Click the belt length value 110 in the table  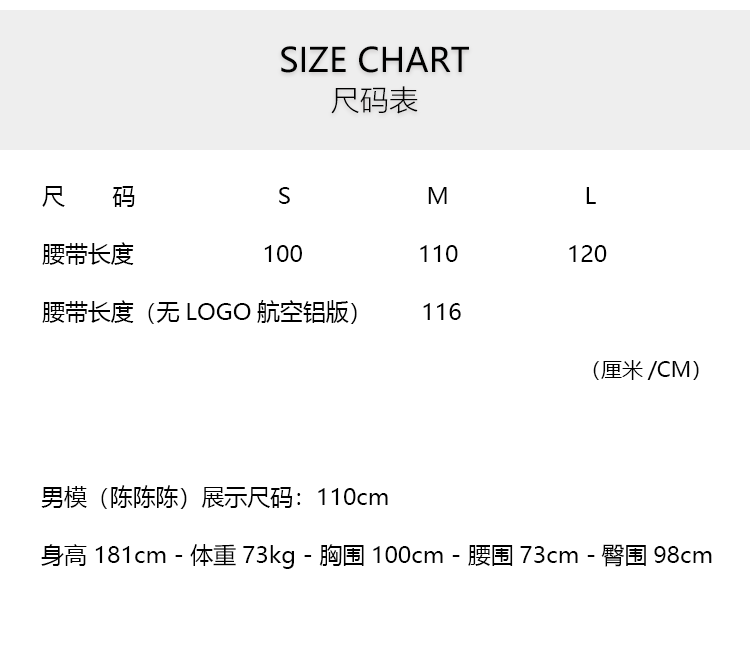(438, 254)
